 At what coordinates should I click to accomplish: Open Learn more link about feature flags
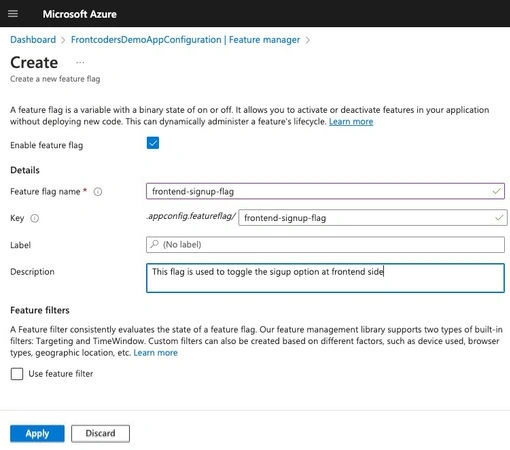(x=351, y=122)
